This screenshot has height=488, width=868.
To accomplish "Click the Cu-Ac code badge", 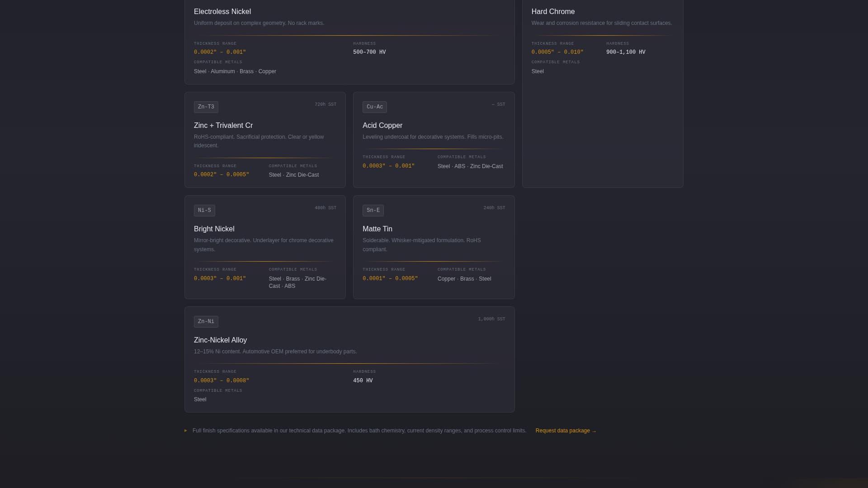I will pyautogui.click(x=374, y=107).
